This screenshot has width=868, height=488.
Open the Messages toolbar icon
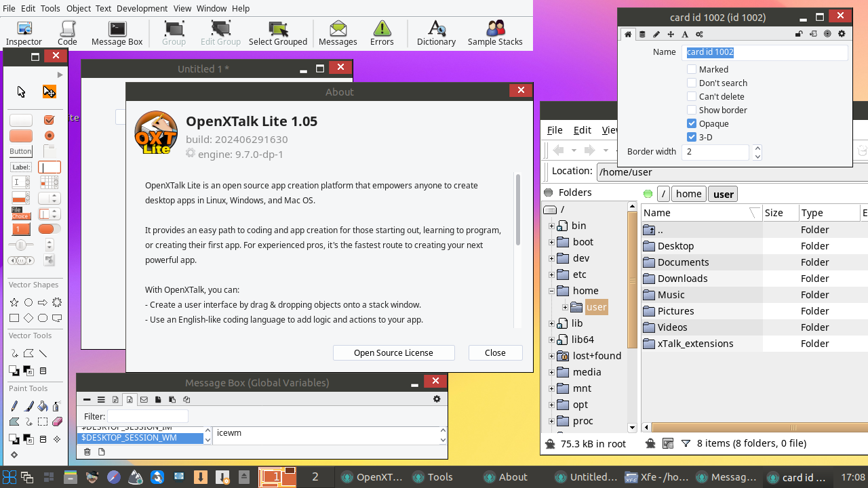(338, 33)
